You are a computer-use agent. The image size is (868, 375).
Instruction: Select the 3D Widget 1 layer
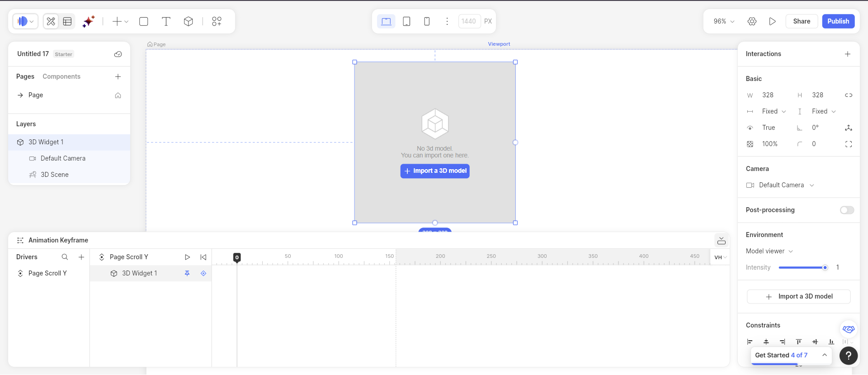click(x=69, y=142)
